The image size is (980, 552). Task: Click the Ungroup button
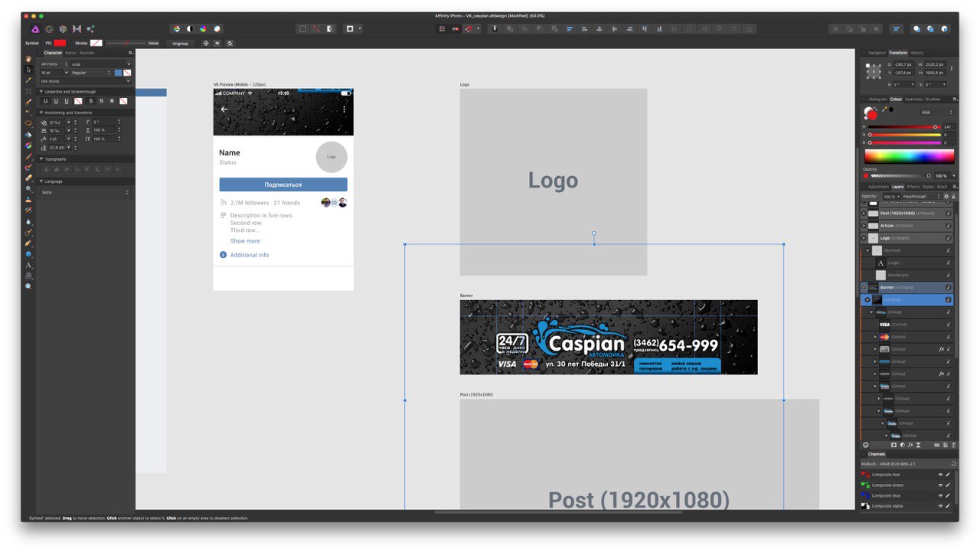coord(180,44)
